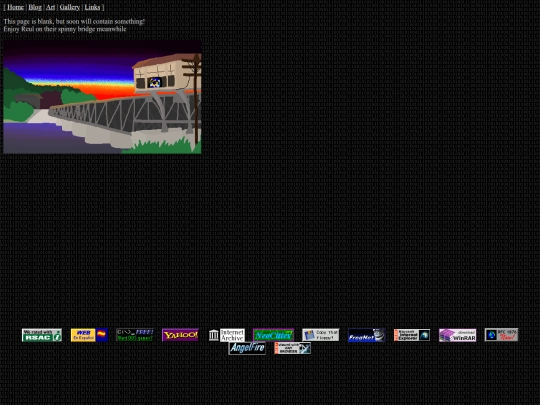Open the AngelFire badge
The image size is (540, 405).
(247, 348)
